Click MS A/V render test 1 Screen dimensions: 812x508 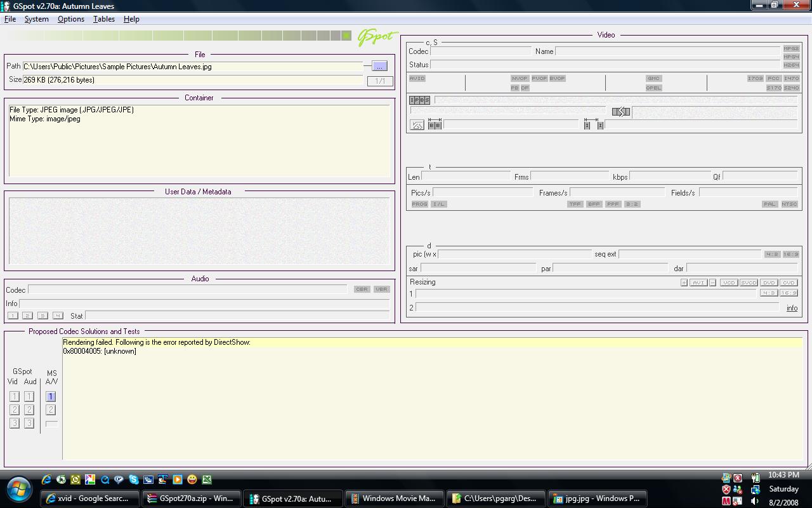pyautogui.click(x=51, y=396)
